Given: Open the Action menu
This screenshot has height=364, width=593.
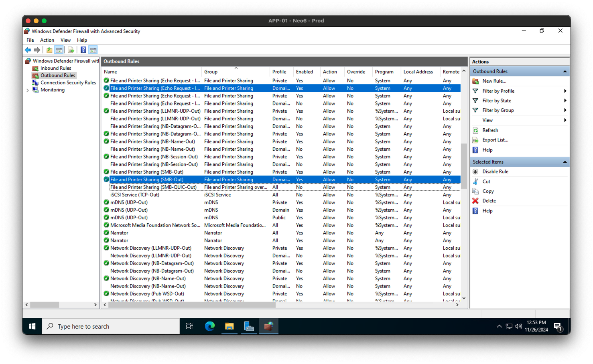Looking at the screenshot, I should pyautogui.click(x=47, y=40).
